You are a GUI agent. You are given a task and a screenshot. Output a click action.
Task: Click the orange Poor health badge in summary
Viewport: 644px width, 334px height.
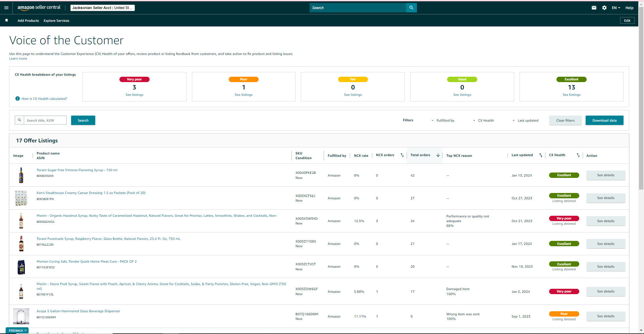click(x=244, y=79)
